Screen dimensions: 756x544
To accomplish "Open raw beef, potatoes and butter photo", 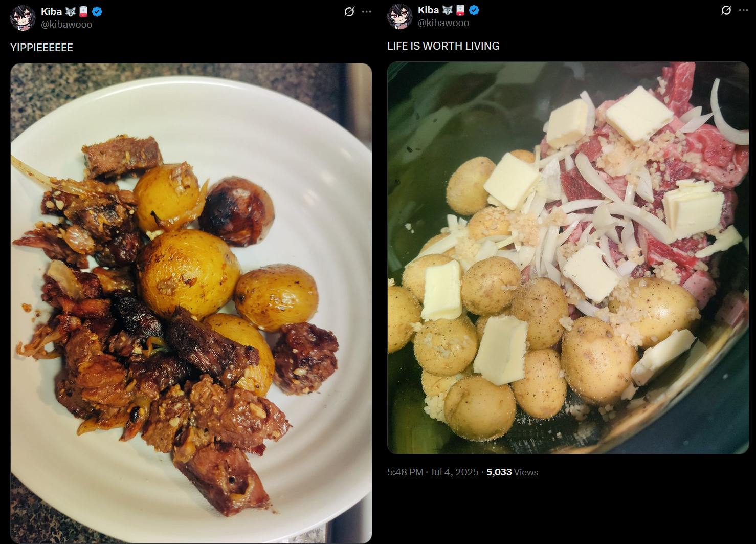I will coord(568,258).
